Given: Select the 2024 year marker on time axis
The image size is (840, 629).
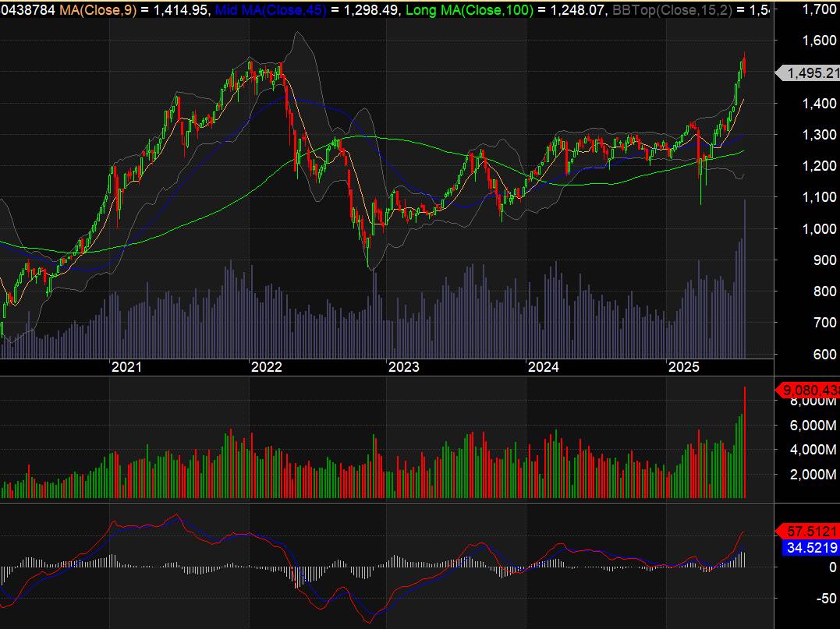Looking at the screenshot, I should (x=543, y=367).
